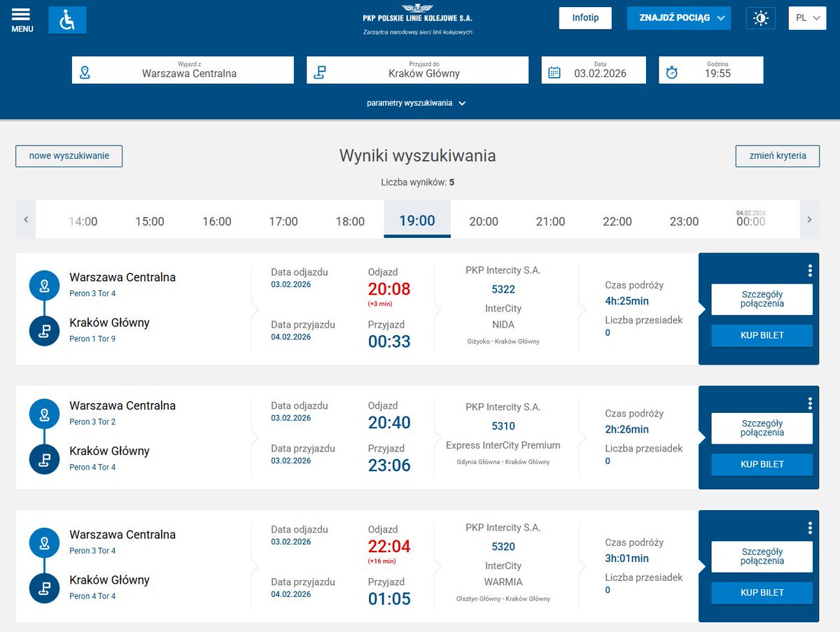
Task: Click arrival station icon for train 5310
Action: click(x=44, y=460)
